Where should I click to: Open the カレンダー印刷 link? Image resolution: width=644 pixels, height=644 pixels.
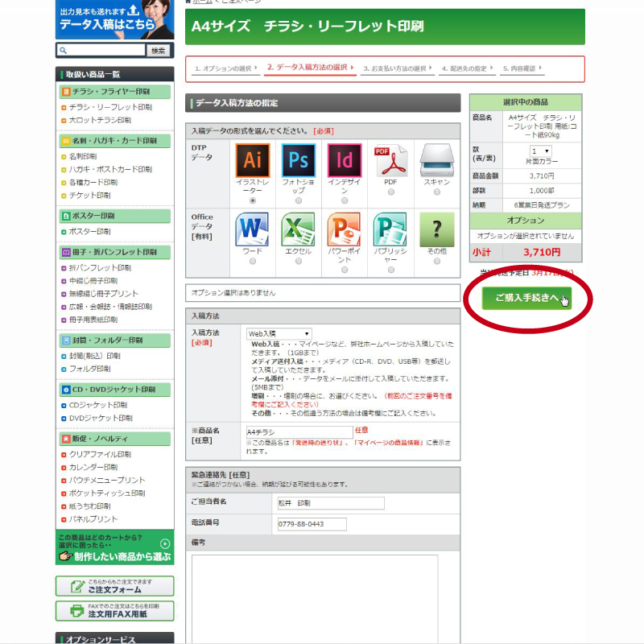(x=93, y=467)
